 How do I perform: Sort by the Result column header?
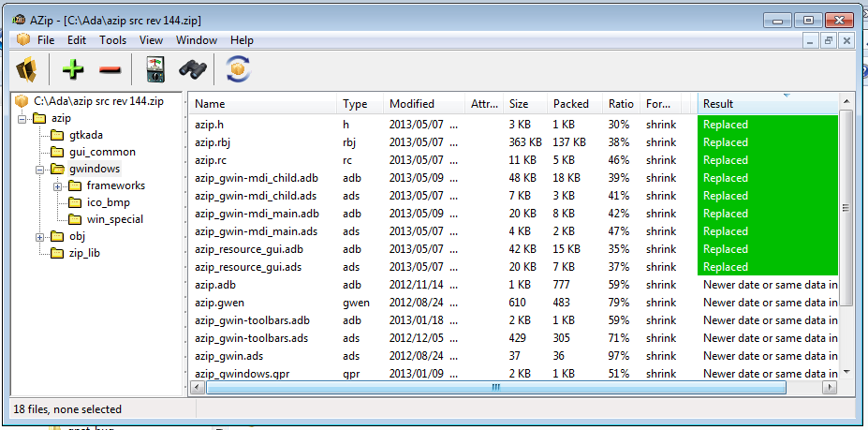768,104
